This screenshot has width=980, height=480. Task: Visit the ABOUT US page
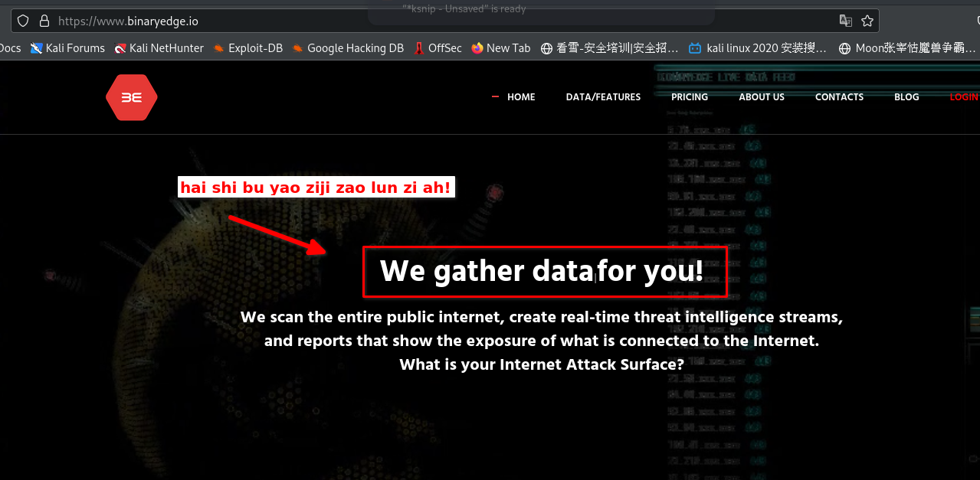(x=762, y=97)
